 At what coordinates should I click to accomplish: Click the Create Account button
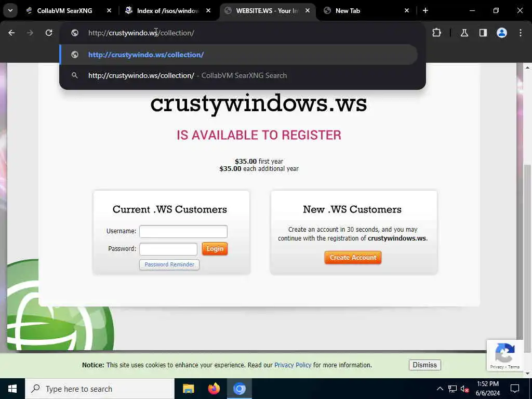pos(353,258)
